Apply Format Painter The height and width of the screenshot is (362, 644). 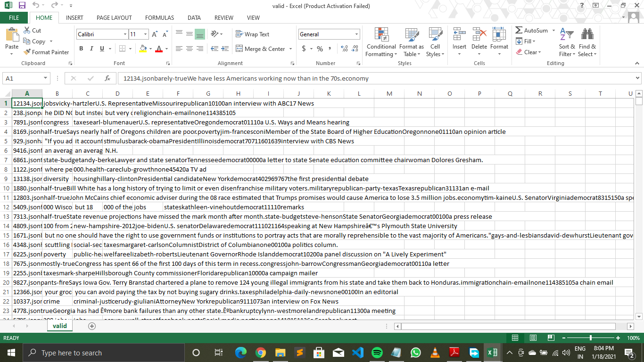tap(46, 52)
